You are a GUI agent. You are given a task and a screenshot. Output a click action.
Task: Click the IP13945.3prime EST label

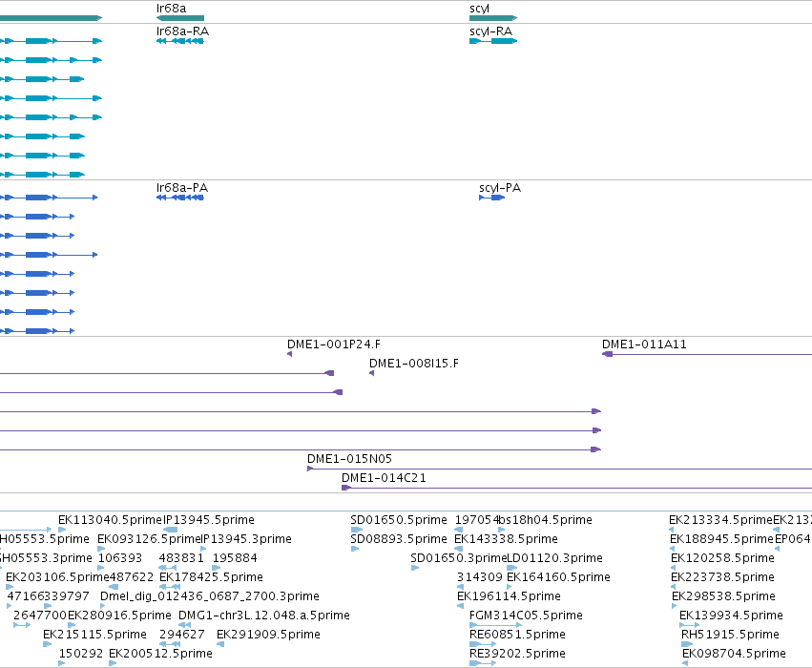point(246,538)
